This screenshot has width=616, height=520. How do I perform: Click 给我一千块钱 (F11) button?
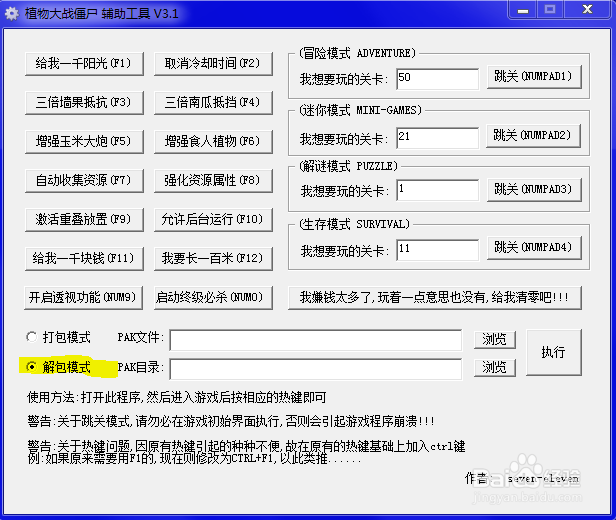coord(84,258)
